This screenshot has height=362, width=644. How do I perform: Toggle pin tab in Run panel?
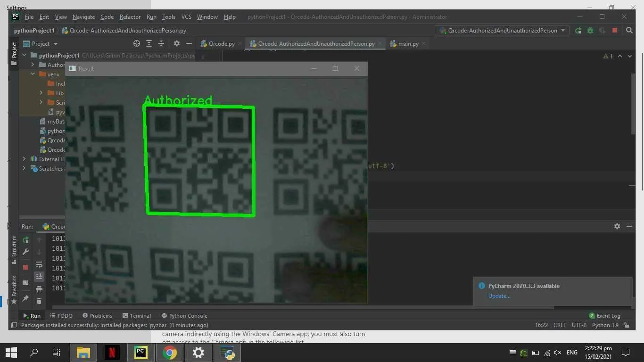pyautogui.click(x=25, y=298)
